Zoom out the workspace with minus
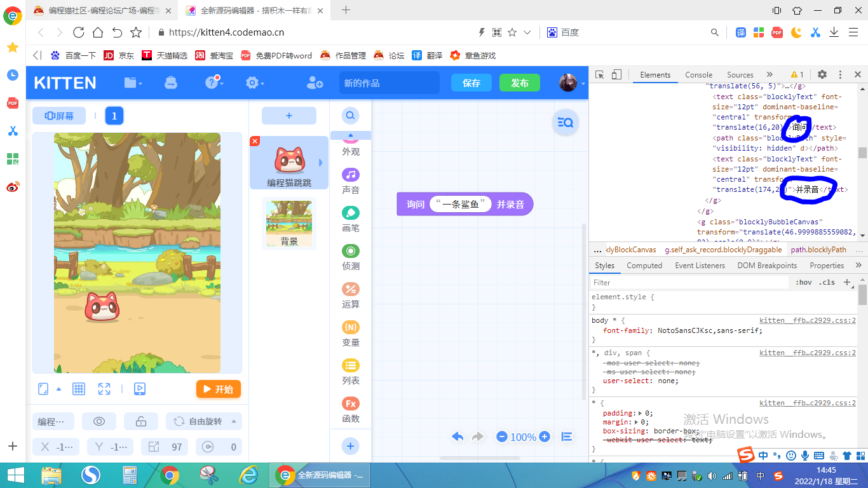 502,437
